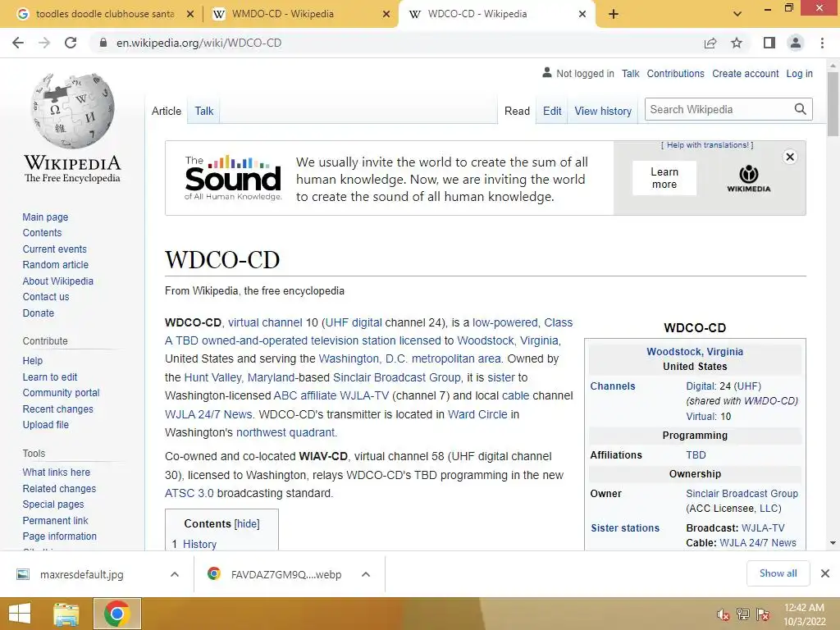Close the downloads bar
The image size is (840, 630).
[825, 573]
